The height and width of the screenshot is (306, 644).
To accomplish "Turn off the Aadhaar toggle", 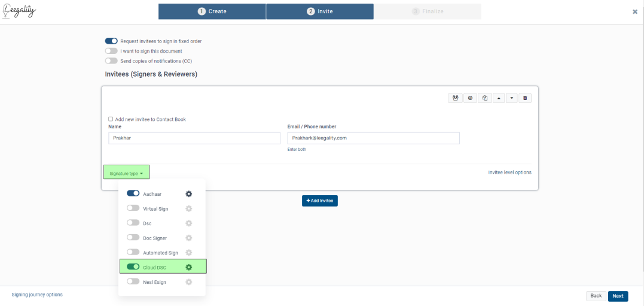I will point(133,193).
